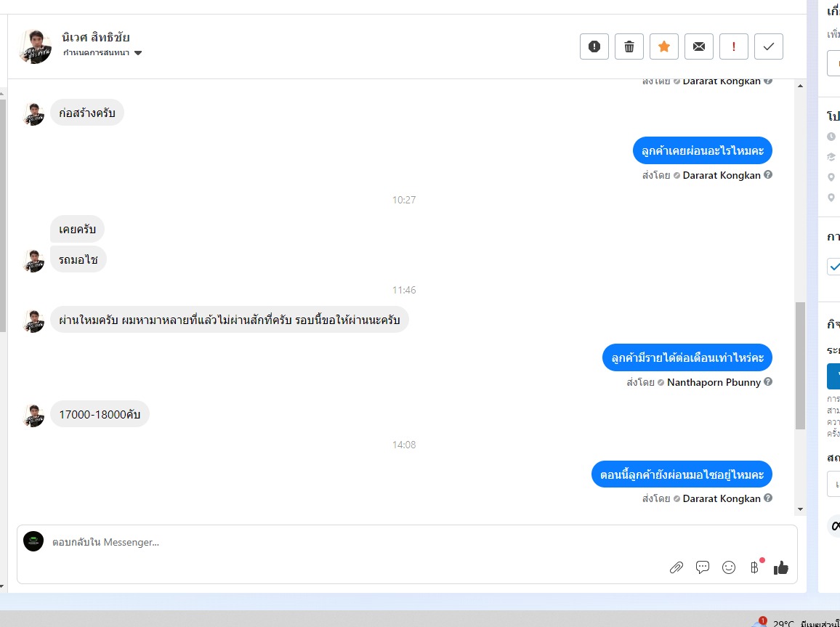Click the help icon next to Nanthaporn Pbunny
The width and height of the screenshot is (840, 627).
pos(768,381)
